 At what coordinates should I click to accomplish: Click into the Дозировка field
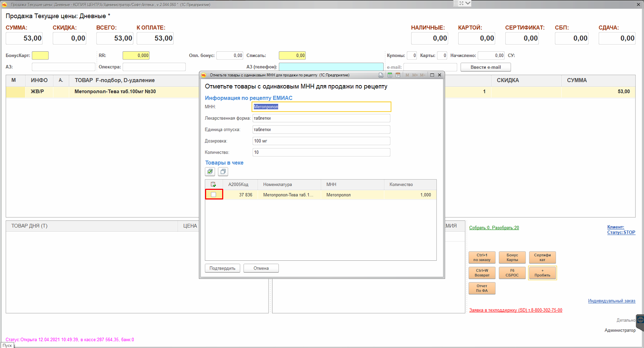click(x=321, y=141)
